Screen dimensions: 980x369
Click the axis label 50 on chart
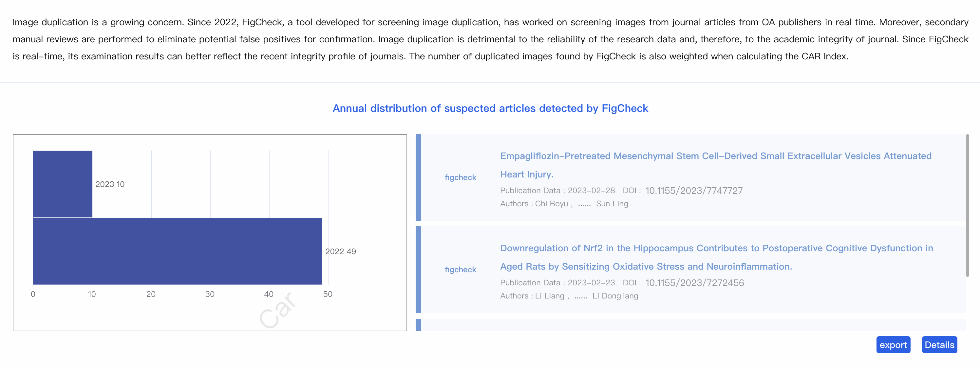328,294
